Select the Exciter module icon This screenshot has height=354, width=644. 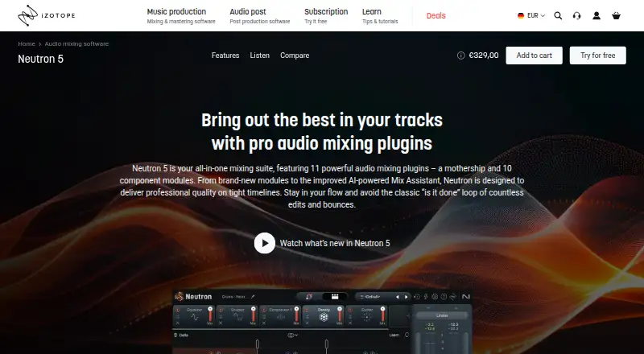coord(367,317)
